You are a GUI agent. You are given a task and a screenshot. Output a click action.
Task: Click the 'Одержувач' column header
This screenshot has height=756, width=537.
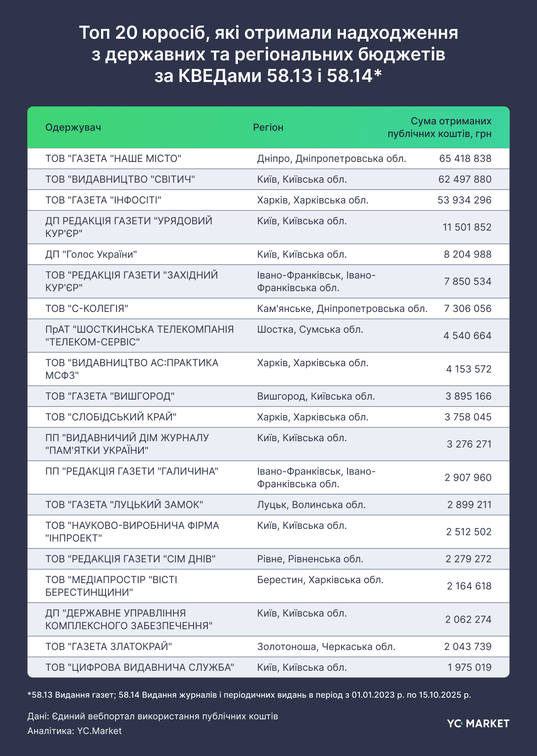click(73, 127)
